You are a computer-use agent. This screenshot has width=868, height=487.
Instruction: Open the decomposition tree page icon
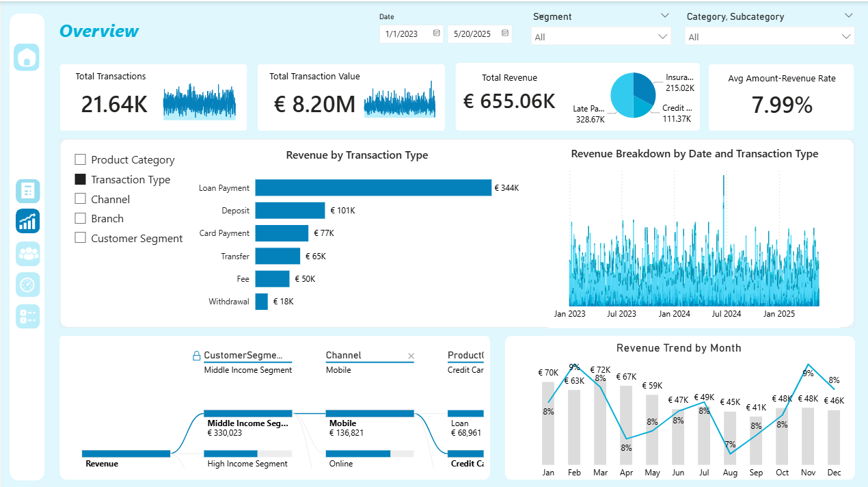27,316
